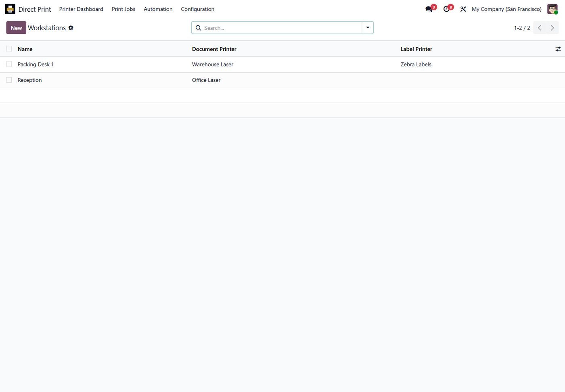
Task: Tick the select-all header checkbox
Action: 9,49
